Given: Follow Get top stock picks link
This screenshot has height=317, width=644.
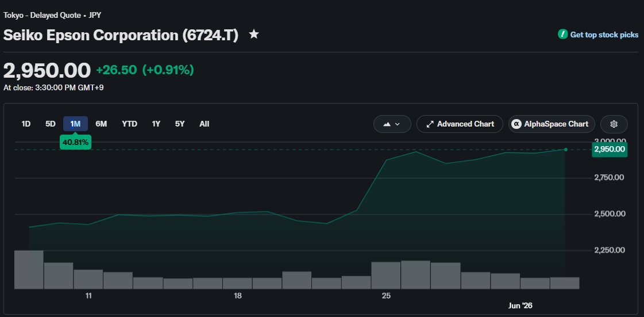Looking at the screenshot, I should pos(604,35).
